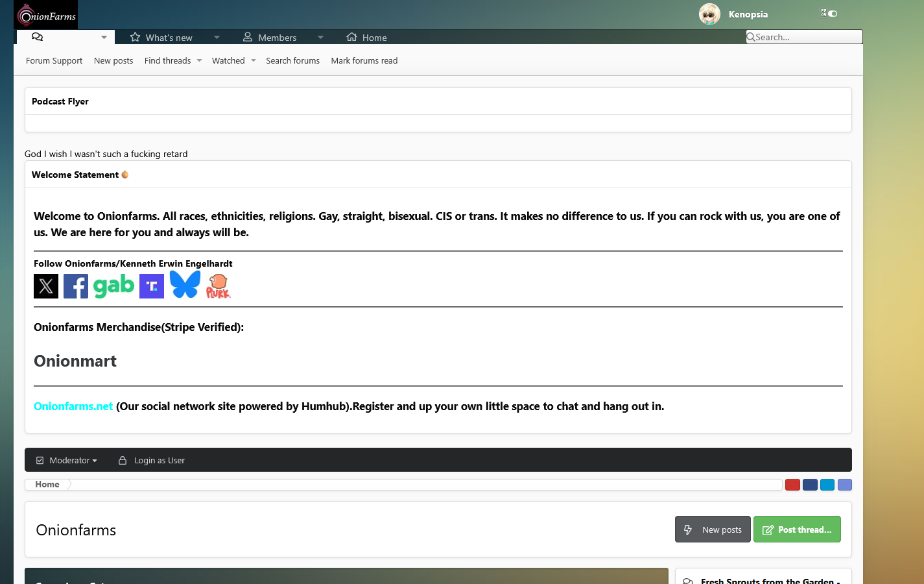Select the red color swatch

coord(792,485)
